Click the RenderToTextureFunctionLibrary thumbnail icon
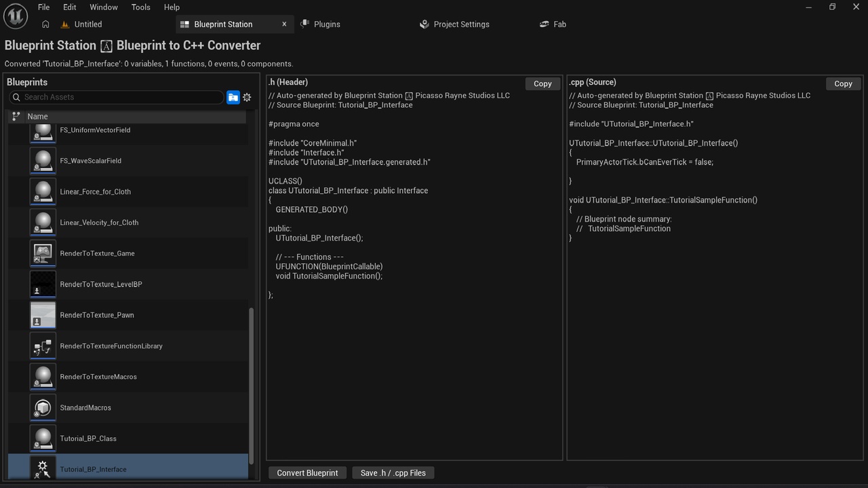The height and width of the screenshot is (488, 868). [43, 346]
